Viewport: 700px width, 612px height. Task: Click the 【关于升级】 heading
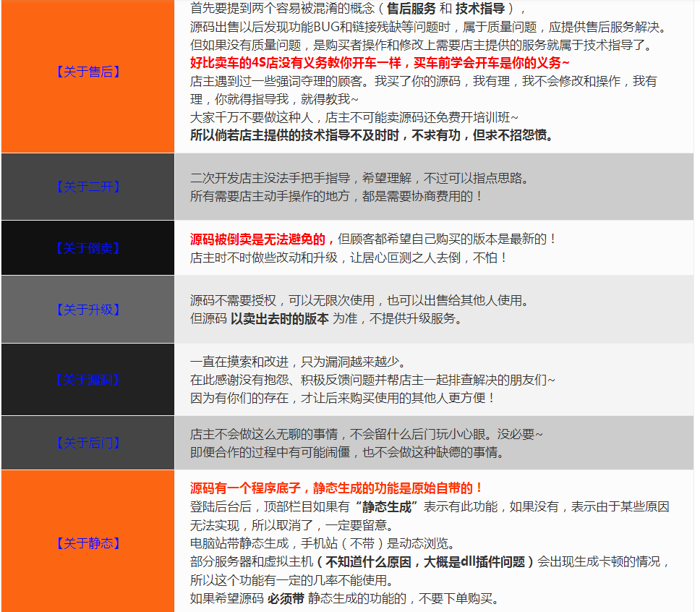(88, 310)
